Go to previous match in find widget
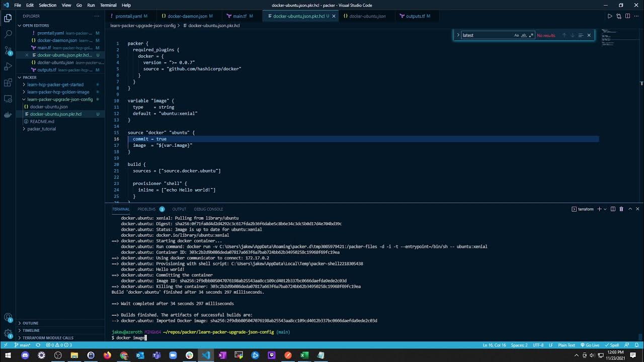 tap(564, 35)
